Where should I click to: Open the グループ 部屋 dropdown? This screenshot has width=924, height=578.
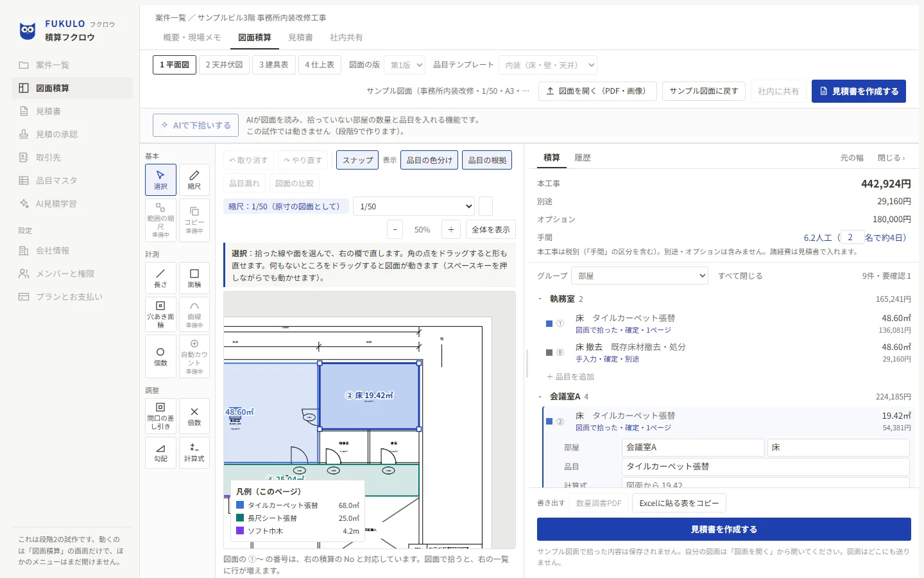(640, 276)
